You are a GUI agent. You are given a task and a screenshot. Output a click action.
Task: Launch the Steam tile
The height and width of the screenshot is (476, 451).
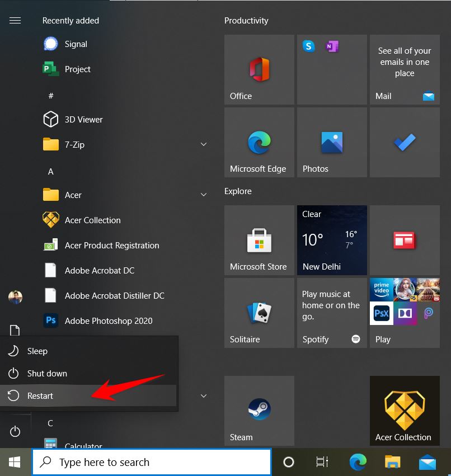(260, 411)
